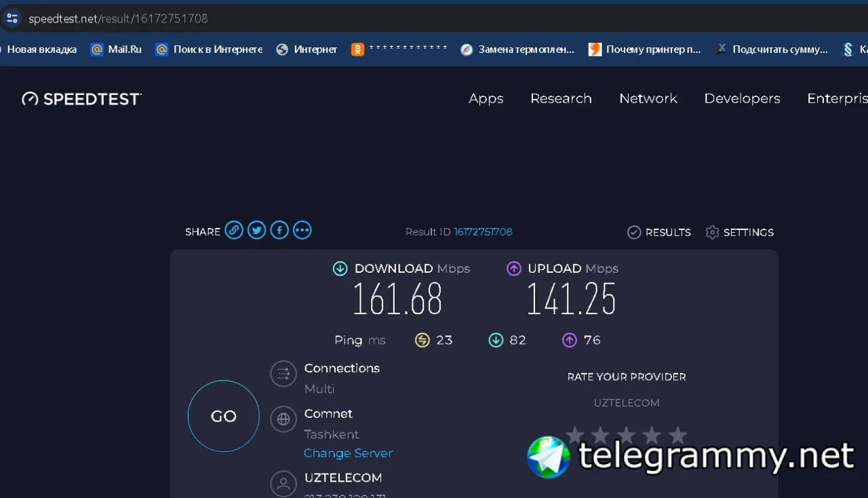Open the Mail.Ru bookmark
868x498 pixels.
tap(116, 49)
